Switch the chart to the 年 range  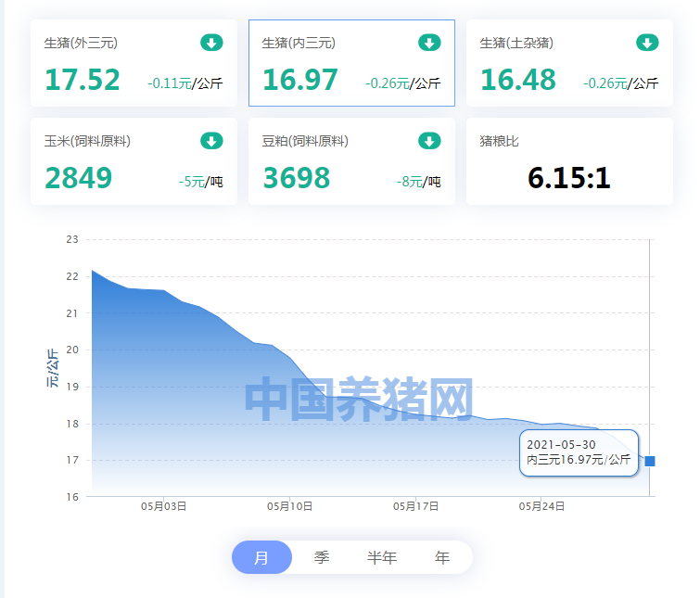coord(442,557)
